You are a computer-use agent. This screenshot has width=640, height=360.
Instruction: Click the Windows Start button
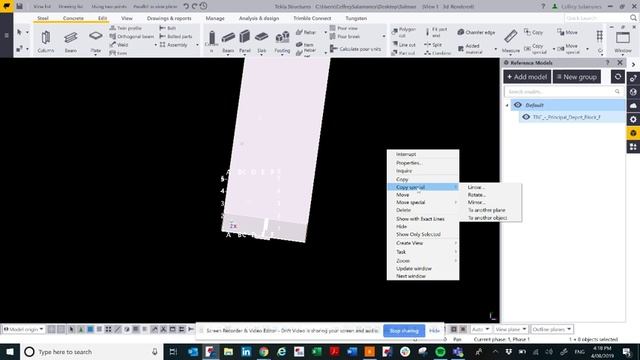pos(10,351)
